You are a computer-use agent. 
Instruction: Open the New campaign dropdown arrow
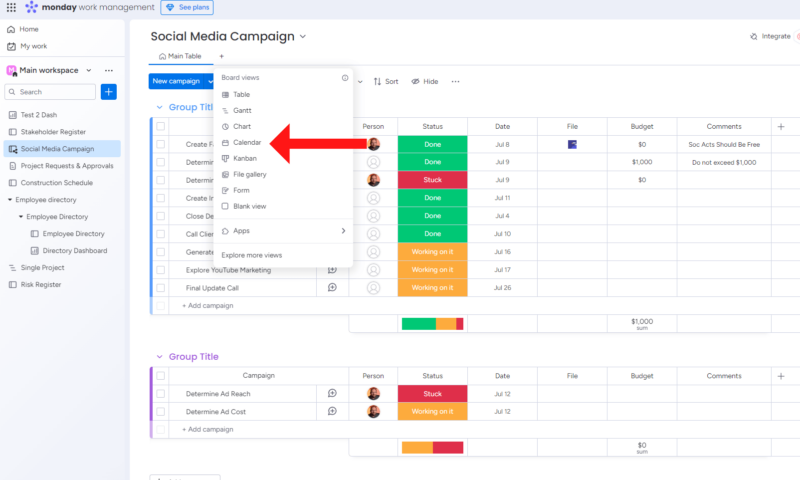click(209, 81)
